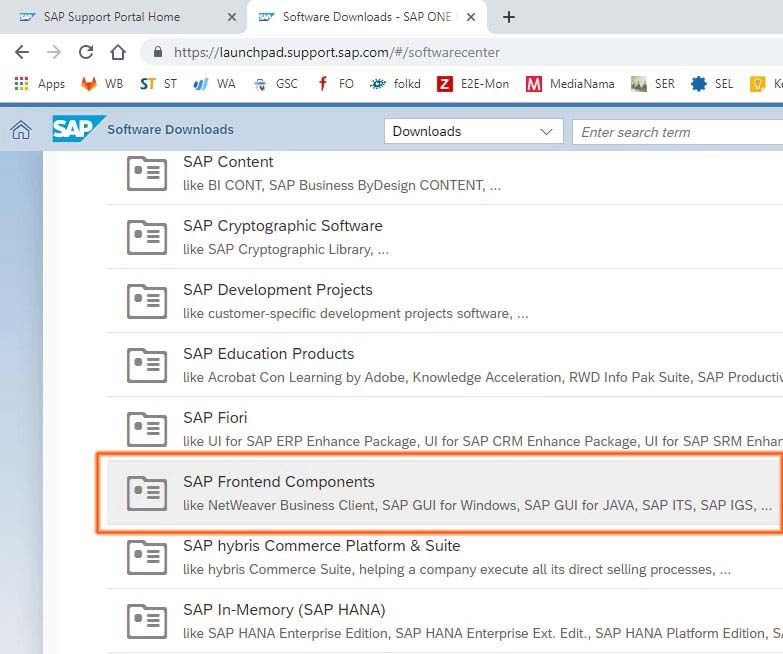Click the Software Downloads title
The image size is (783, 654).
[x=170, y=129]
